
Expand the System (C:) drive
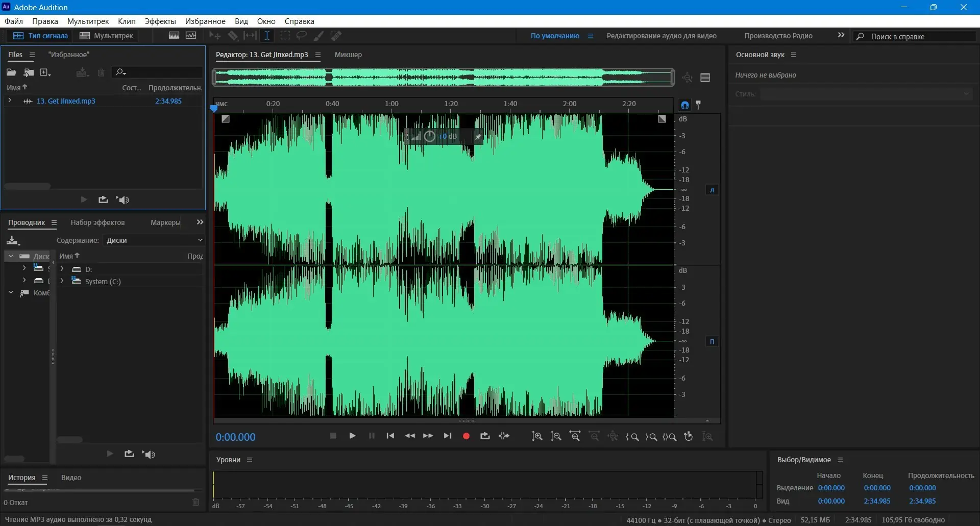[62, 281]
